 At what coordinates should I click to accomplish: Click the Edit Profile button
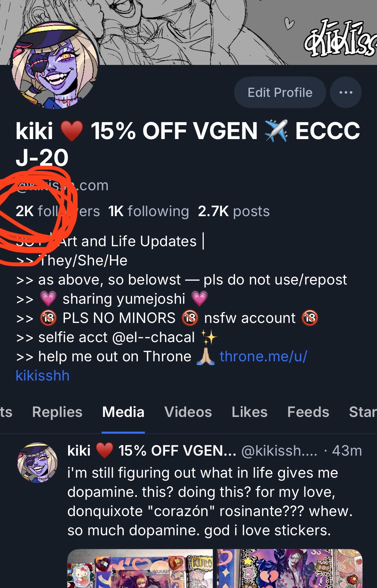click(280, 92)
